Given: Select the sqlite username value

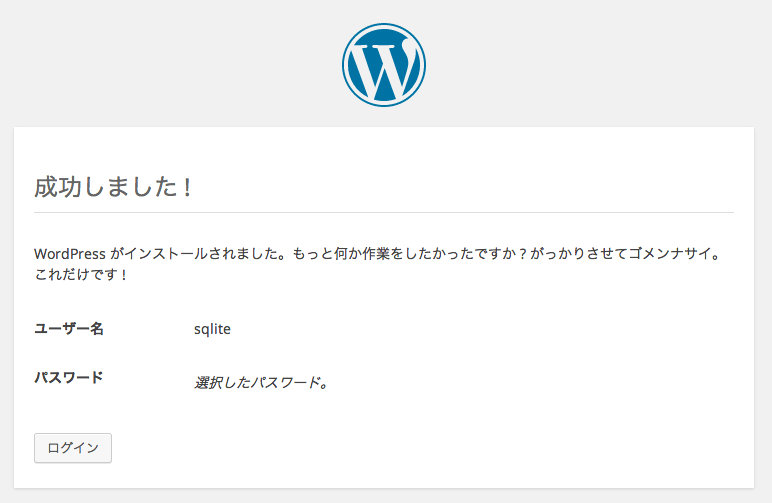Looking at the screenshot, I should point(212,329).
